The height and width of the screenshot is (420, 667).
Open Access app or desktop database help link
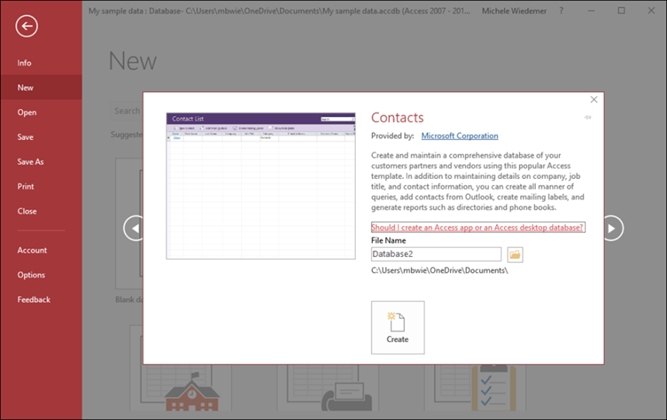click(x=478, y=227)
